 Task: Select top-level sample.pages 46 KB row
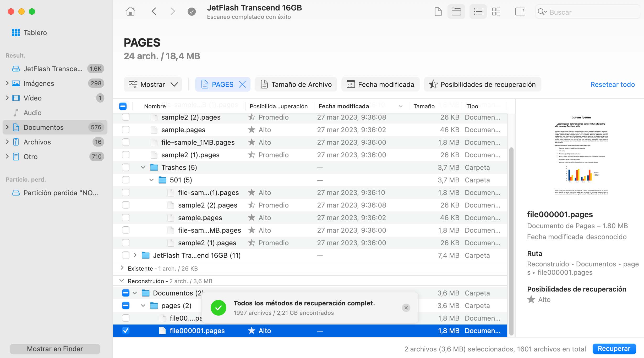coord(310,130)
